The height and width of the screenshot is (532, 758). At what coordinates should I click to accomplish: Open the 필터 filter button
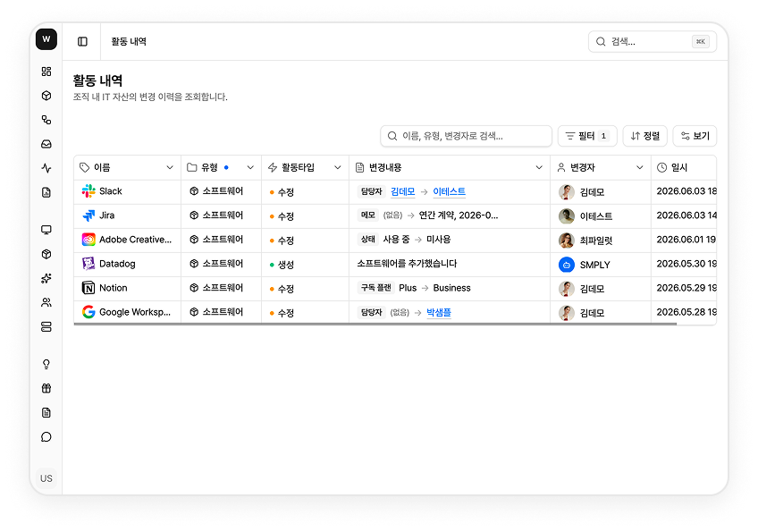click(587, 136)
